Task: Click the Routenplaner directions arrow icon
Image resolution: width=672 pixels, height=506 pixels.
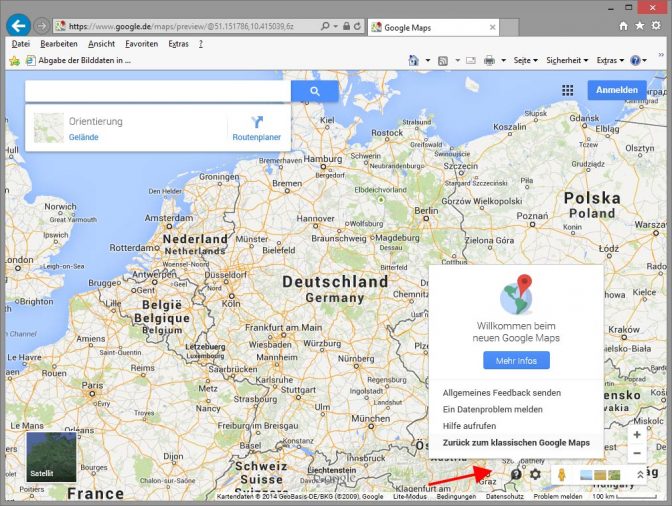Action: (257, 122)
